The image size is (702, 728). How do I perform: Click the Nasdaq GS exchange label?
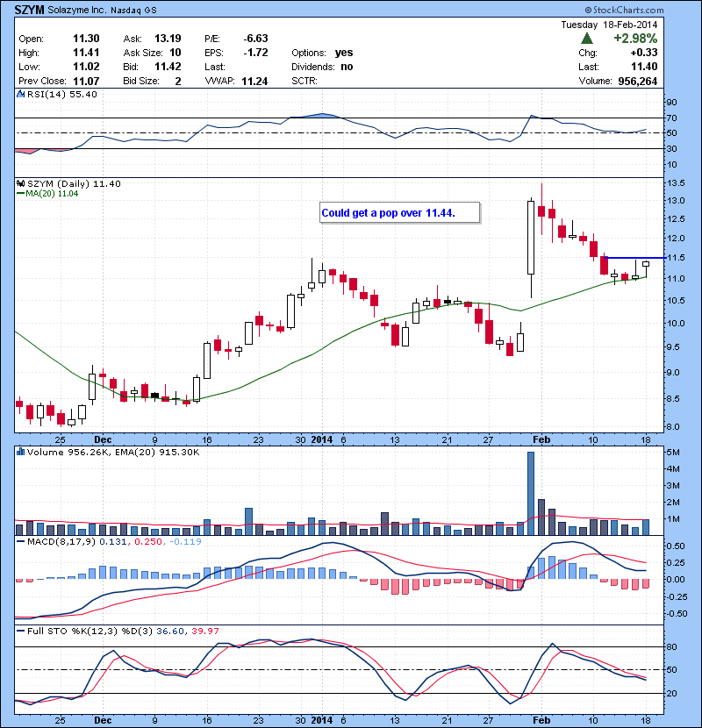[x=133, y=10]
